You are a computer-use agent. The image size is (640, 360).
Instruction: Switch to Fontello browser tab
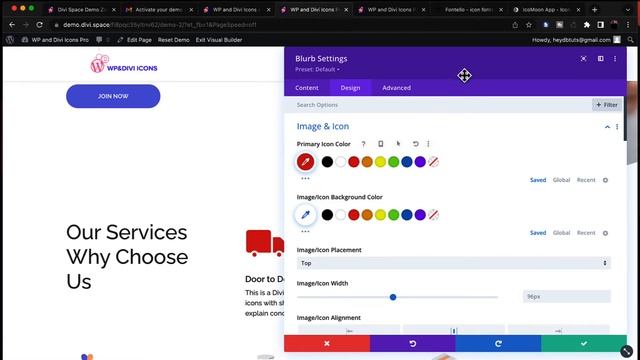(468, 9)
